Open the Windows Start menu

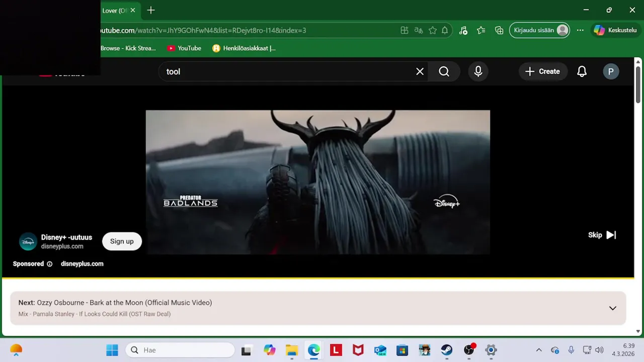click(112, 350)
